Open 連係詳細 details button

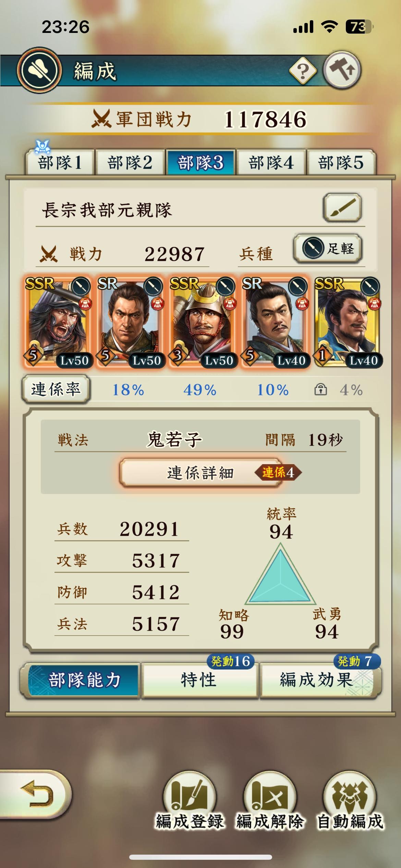[200, 473]
